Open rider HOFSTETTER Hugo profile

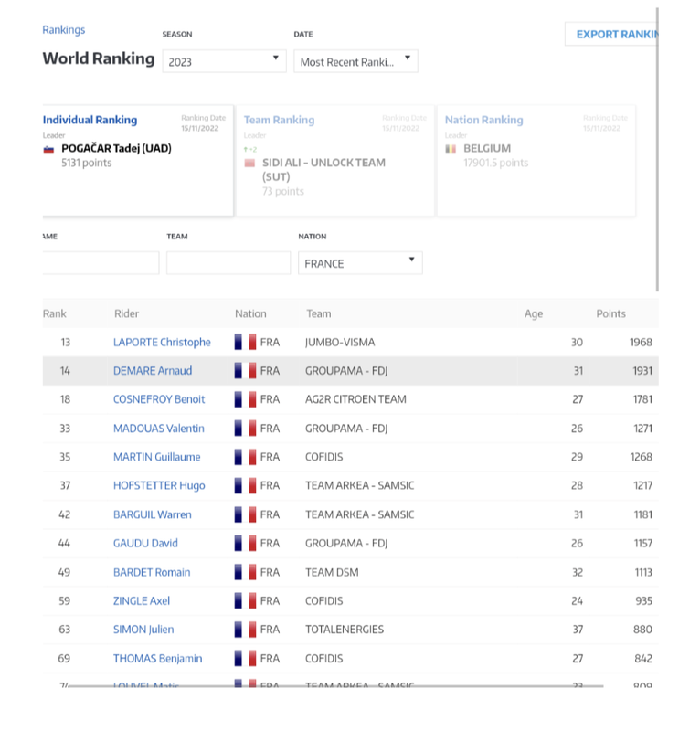(159, 486)
